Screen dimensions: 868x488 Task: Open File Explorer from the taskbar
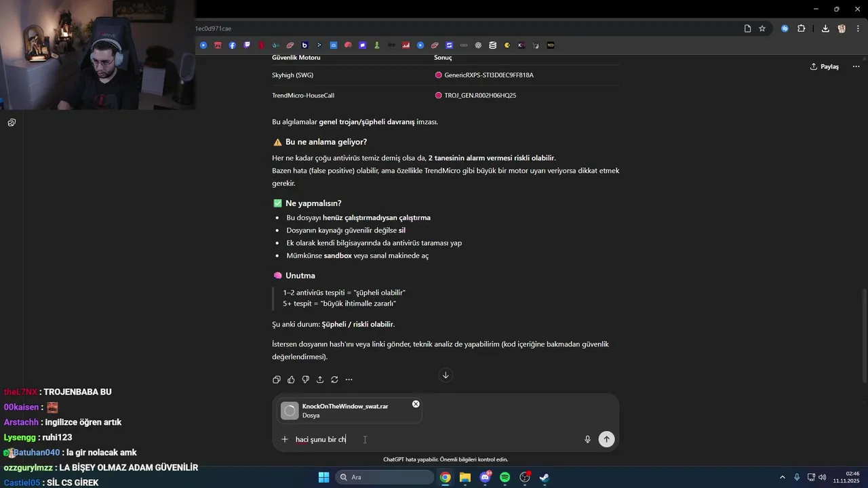465,477
